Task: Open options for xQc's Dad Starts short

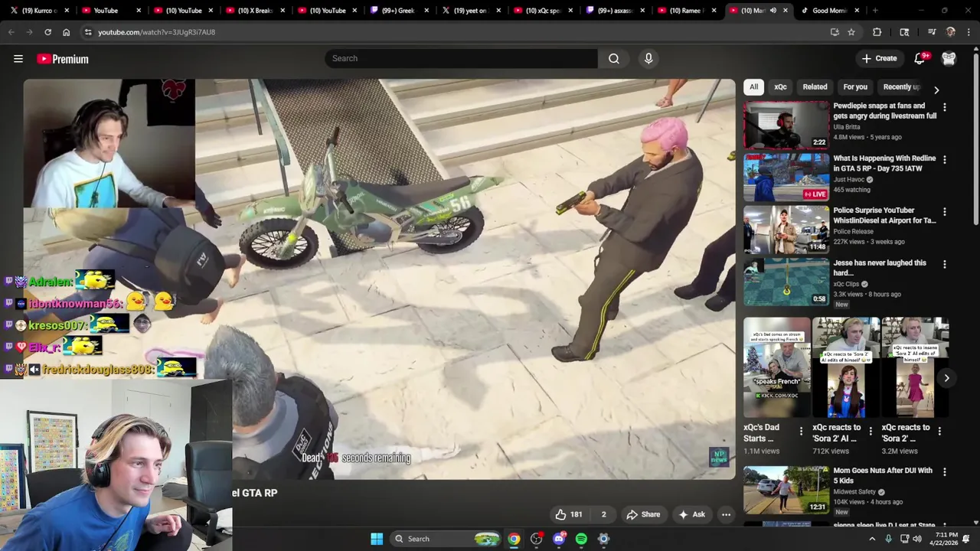Action: [801, 432]
